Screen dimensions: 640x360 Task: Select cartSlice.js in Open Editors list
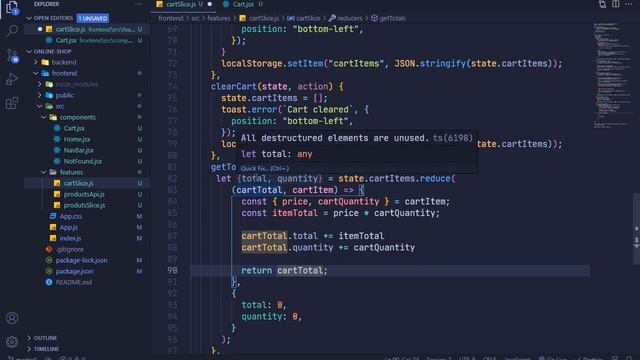tap(87, 29)
